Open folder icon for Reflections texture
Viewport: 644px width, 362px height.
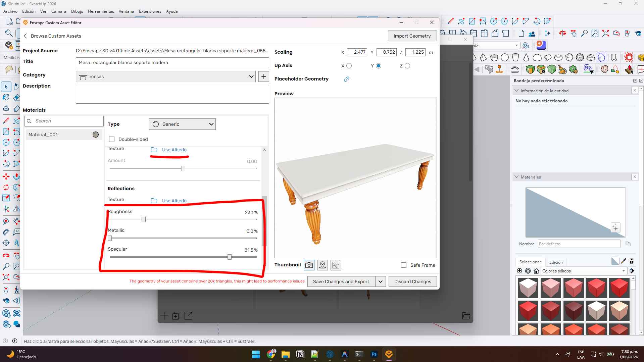154,201
